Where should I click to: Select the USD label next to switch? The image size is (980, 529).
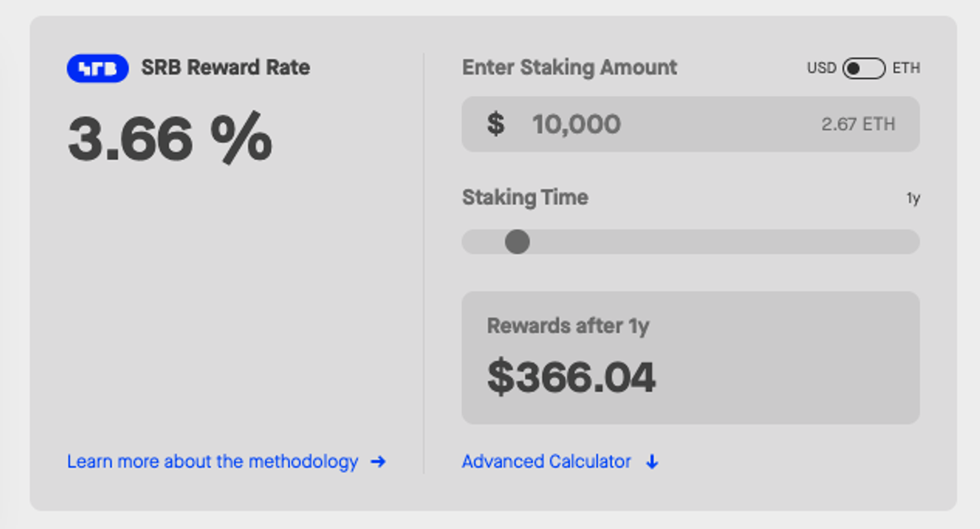click(x=821, y=68)
